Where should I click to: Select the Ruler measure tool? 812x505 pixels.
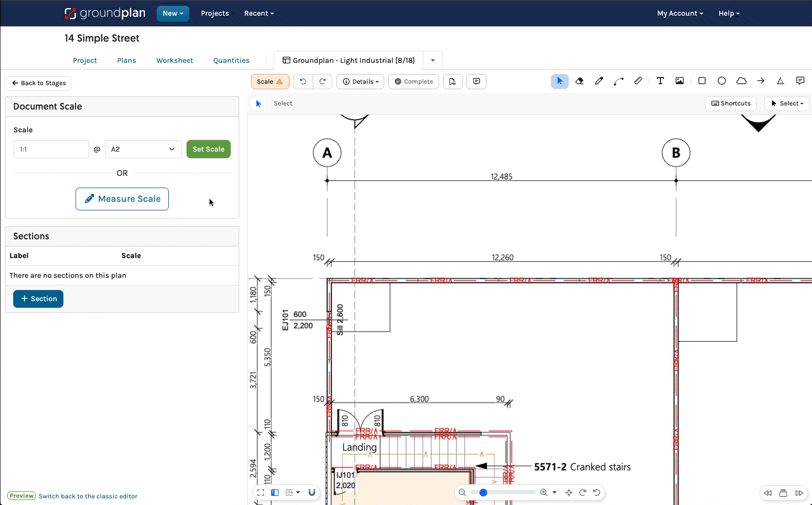click(638, 81)
